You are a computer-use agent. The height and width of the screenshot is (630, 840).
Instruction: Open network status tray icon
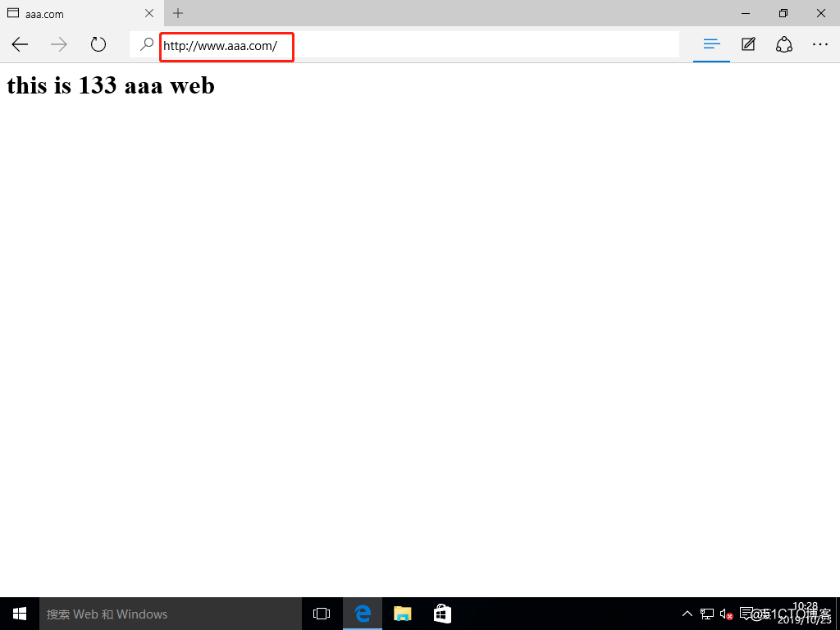(x=707, y=614)
